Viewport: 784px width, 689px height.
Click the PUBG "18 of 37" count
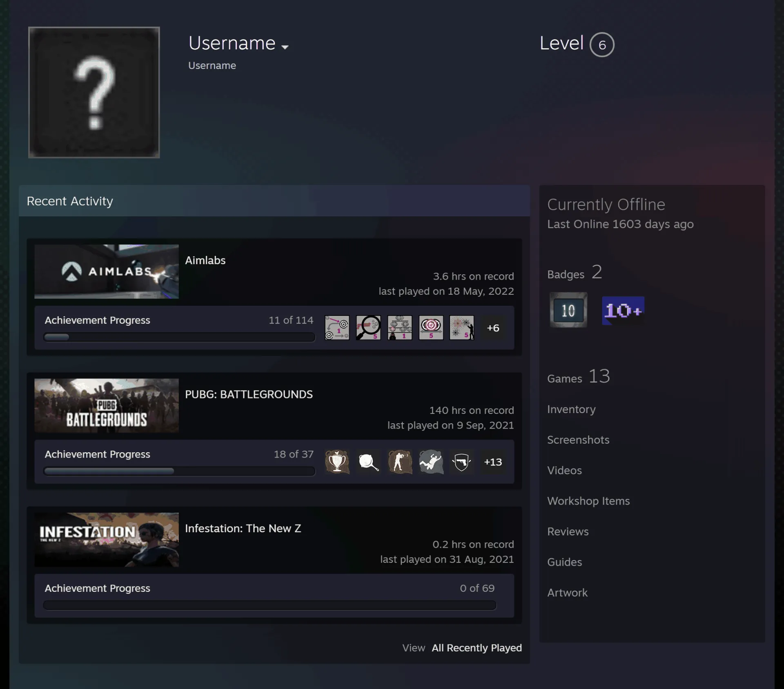[x=294, y=454]
